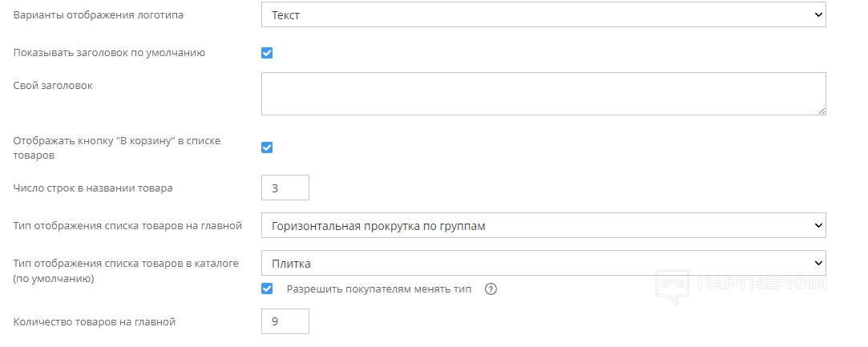The image size is (868, 347).
Task: Click inside the Свой заголовок text area
Action: coord(542,94)
